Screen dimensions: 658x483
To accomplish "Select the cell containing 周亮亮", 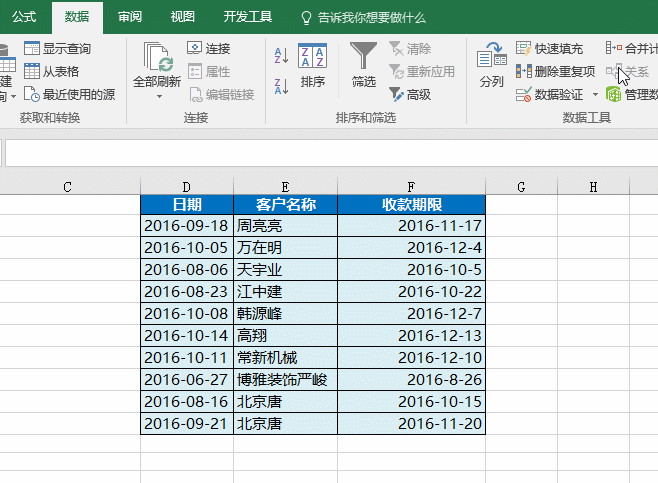I will click(285, 226).
